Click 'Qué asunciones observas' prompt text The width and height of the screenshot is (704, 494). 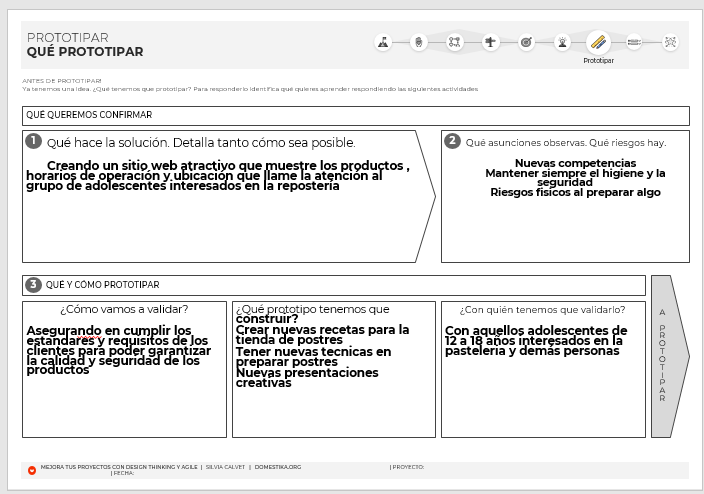[x=566, y=143]
